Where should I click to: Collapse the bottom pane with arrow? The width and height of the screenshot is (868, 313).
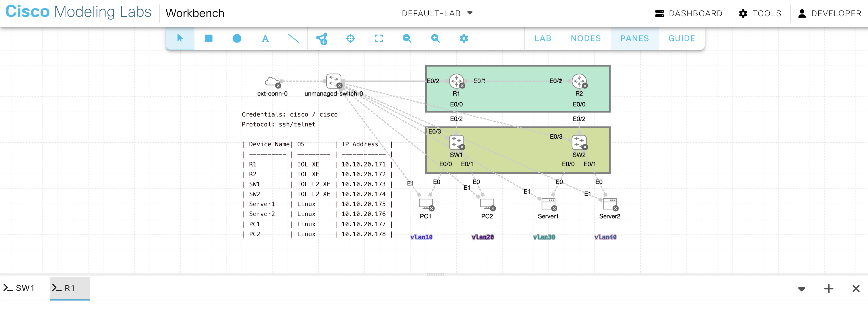(802, 289)
